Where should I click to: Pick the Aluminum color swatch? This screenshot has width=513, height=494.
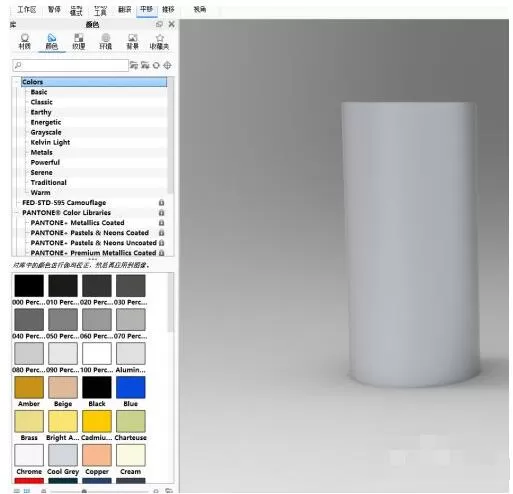pos(131,353)
